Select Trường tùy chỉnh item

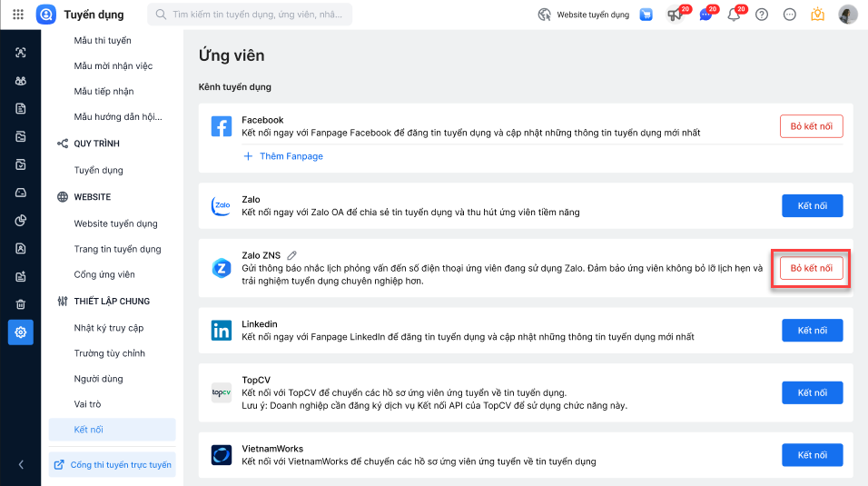point(109,353)
